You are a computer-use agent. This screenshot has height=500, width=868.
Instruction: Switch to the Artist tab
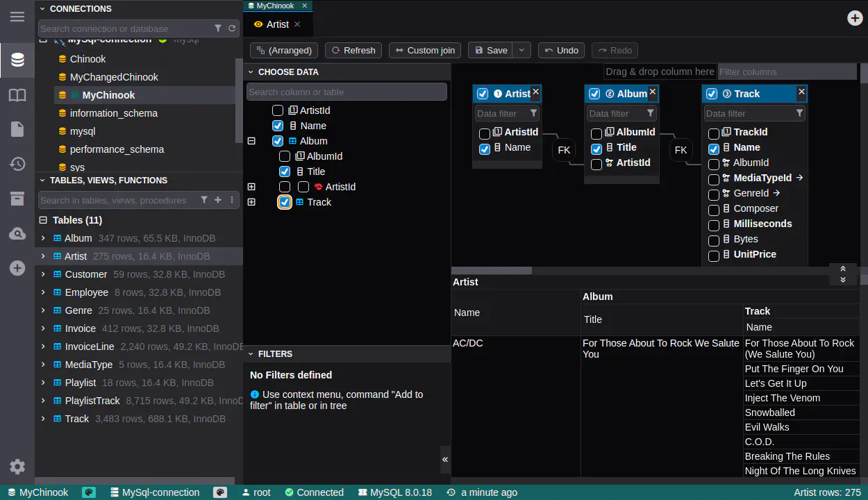click(x=277, y=24)
